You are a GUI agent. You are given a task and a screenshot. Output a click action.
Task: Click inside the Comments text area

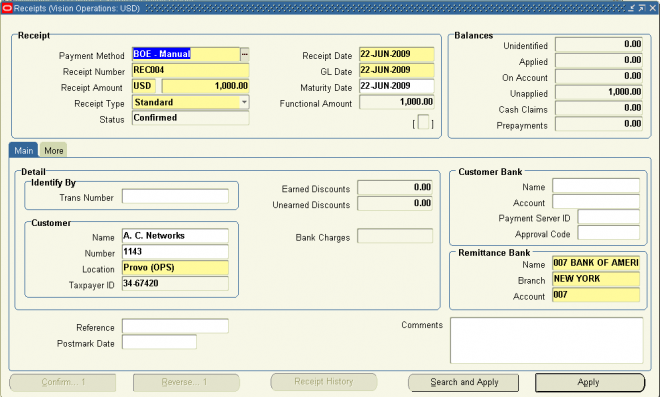(547, 341)
